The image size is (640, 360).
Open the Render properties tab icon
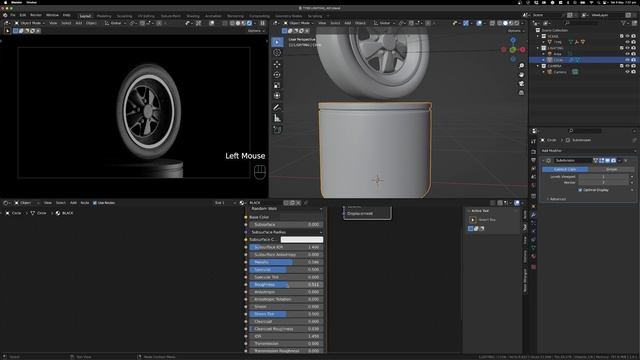tap(533, 152)
